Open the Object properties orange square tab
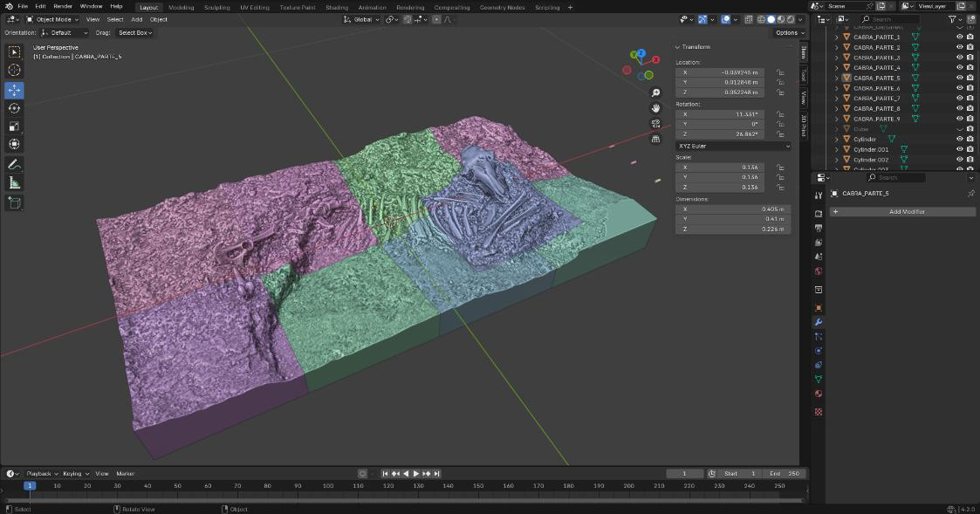 819,308
